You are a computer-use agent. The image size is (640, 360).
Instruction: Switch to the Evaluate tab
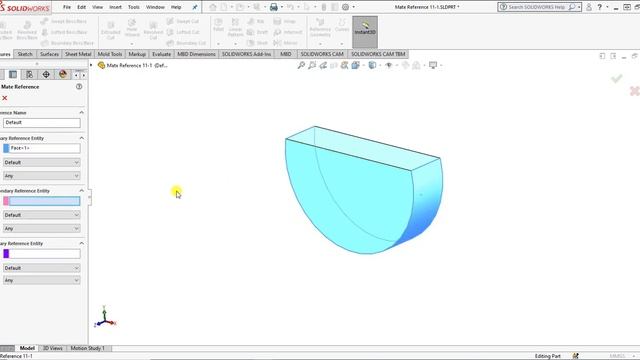tap(161, 54)
